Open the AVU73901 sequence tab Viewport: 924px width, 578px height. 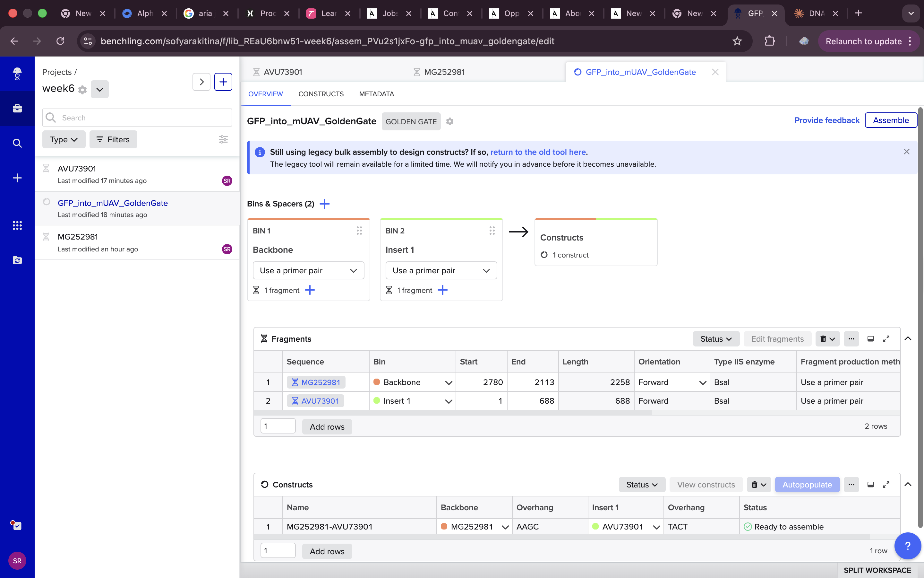tap(283, 72)
